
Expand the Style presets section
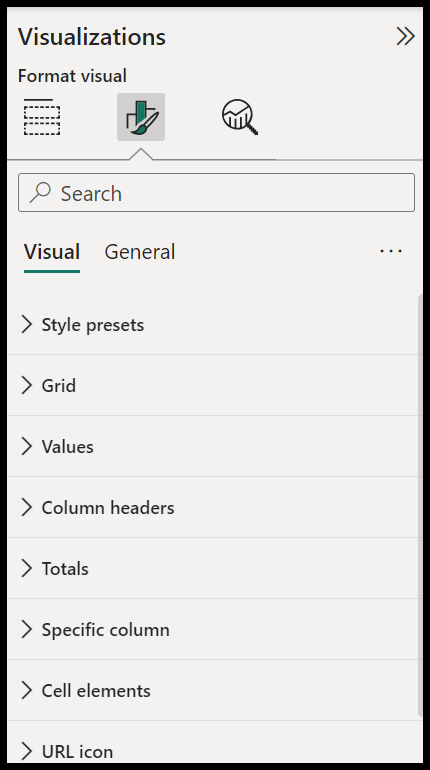(214, 325)
